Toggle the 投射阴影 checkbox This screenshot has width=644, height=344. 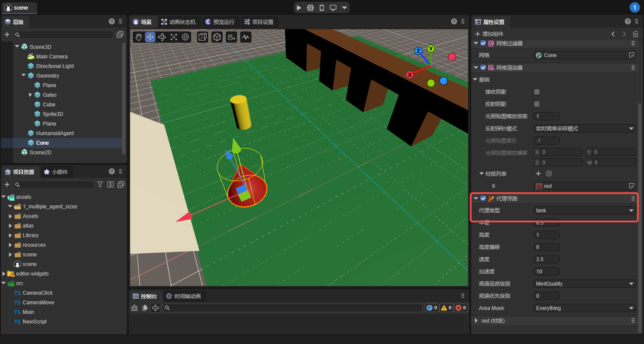coord(537,104)
